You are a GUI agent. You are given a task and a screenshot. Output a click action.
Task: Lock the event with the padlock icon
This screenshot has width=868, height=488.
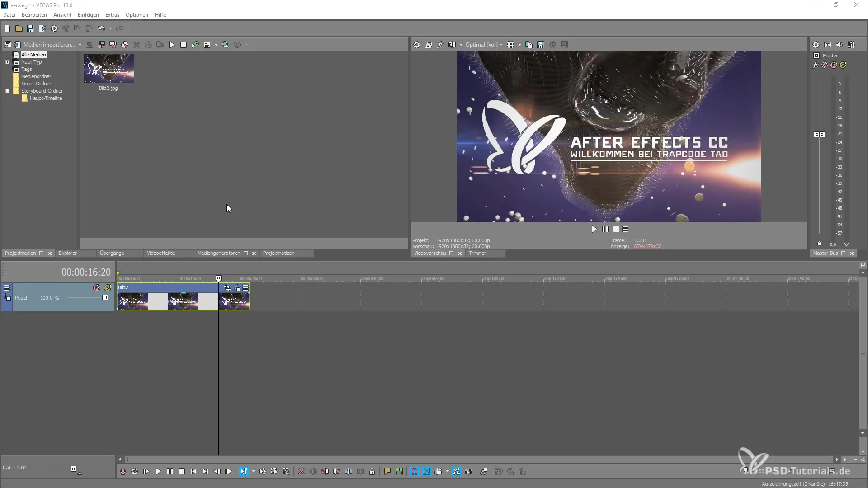point(372,471)
